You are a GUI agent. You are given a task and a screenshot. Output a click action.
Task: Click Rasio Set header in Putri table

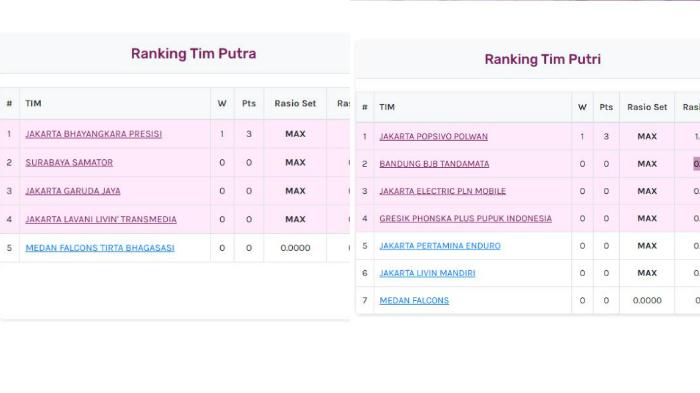click(x=647, y=107)
